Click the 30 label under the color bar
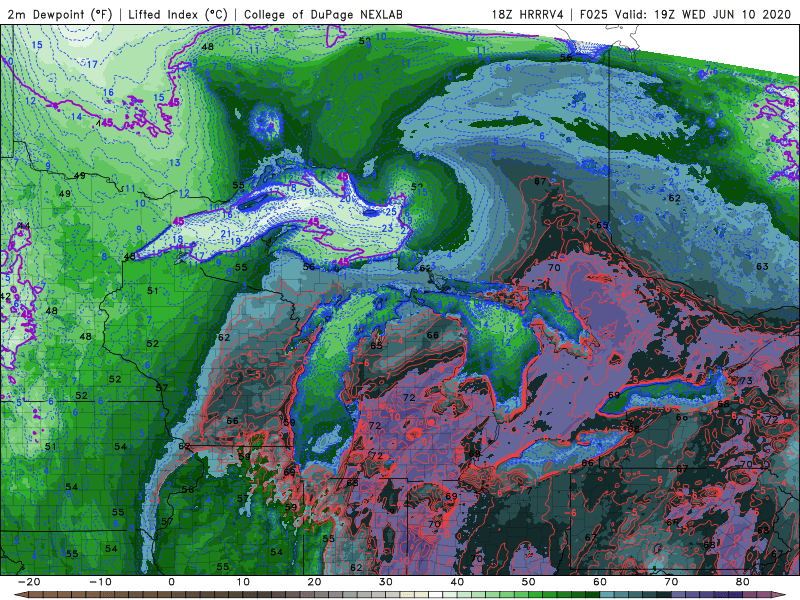800x600 pixels. [386, 582]
